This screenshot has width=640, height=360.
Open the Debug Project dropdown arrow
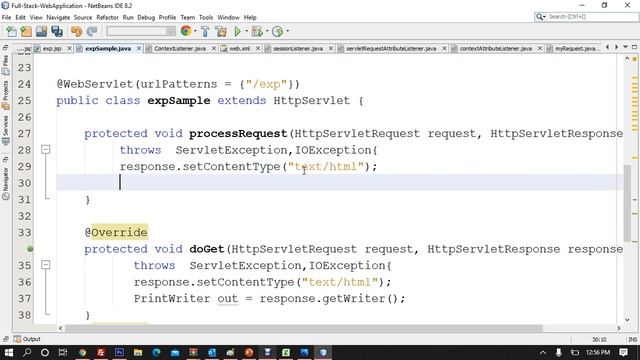coord(267,31)
